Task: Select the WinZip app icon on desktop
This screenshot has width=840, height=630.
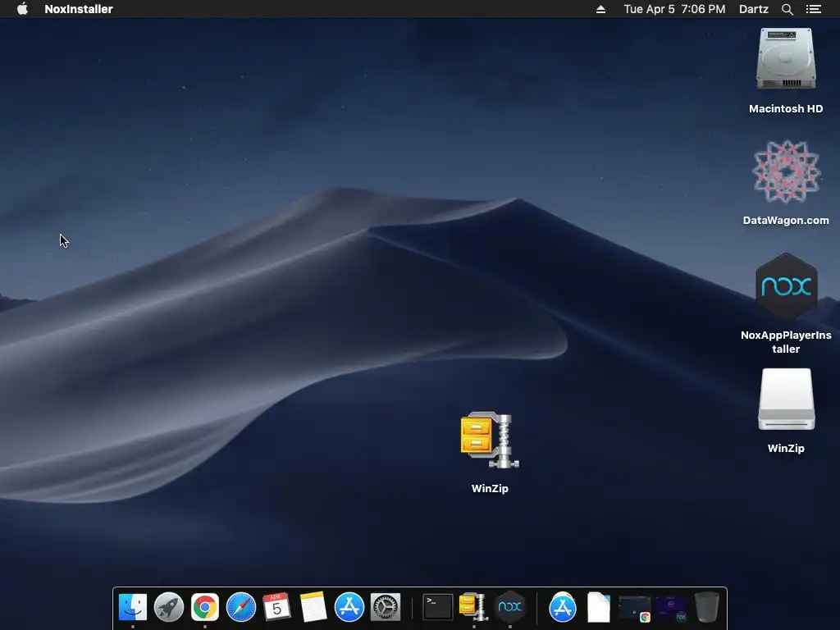Action: pyautogui.click(x=489, y=440)
